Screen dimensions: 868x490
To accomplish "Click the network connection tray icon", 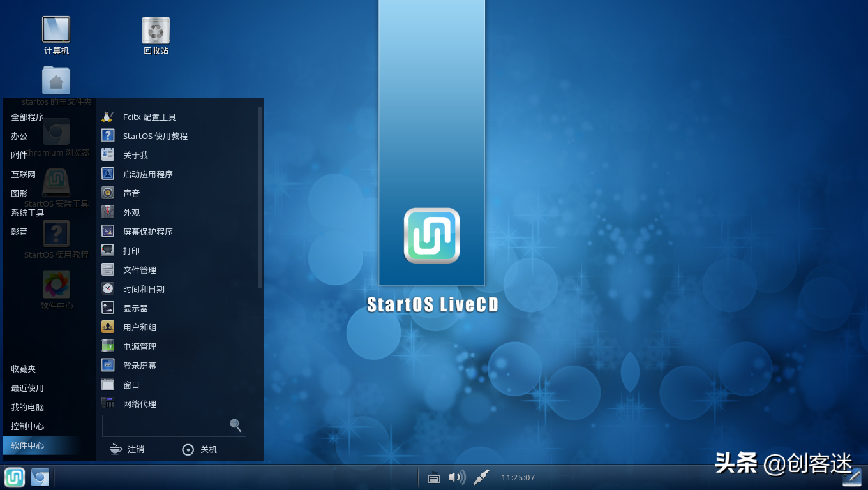I will (481, 477).
